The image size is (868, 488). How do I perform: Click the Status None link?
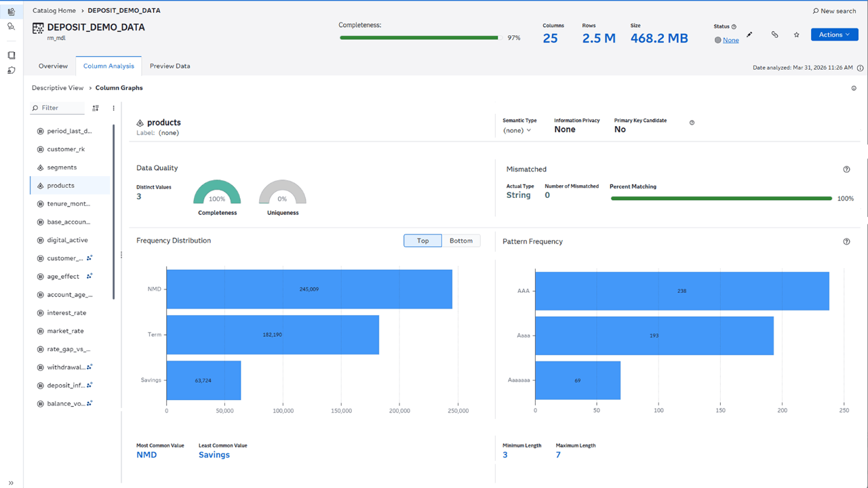point(730,40)
